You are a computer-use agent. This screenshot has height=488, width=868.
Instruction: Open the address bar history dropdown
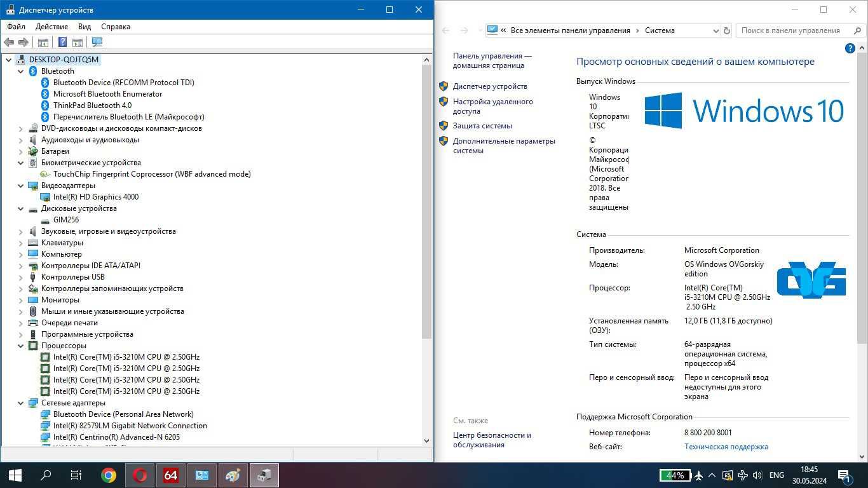click(x=715, y=30)
